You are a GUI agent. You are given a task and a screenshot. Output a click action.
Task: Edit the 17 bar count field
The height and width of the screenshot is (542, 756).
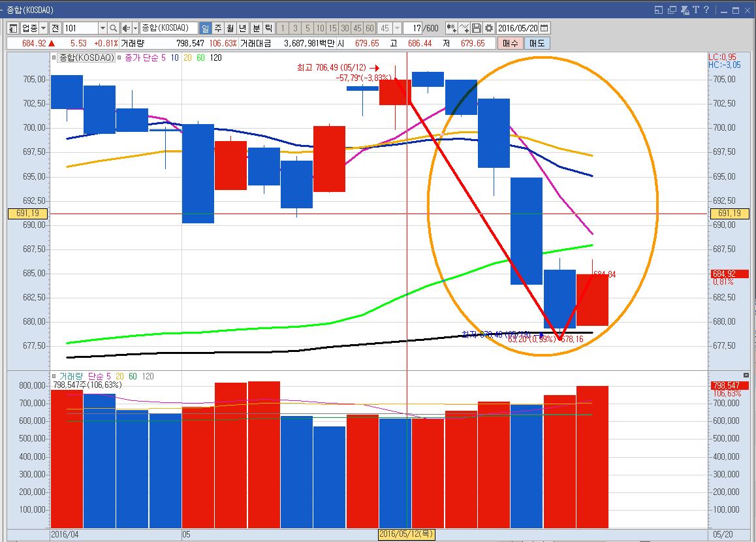tap(413, 28)
